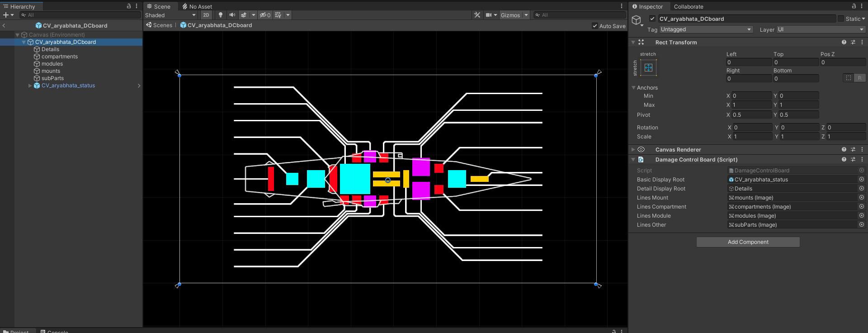Viewport: 868px width, 333px height.
Task: Open the Layer dropdown set to UI
Action: pyautogui.click(x=821, y=29)
